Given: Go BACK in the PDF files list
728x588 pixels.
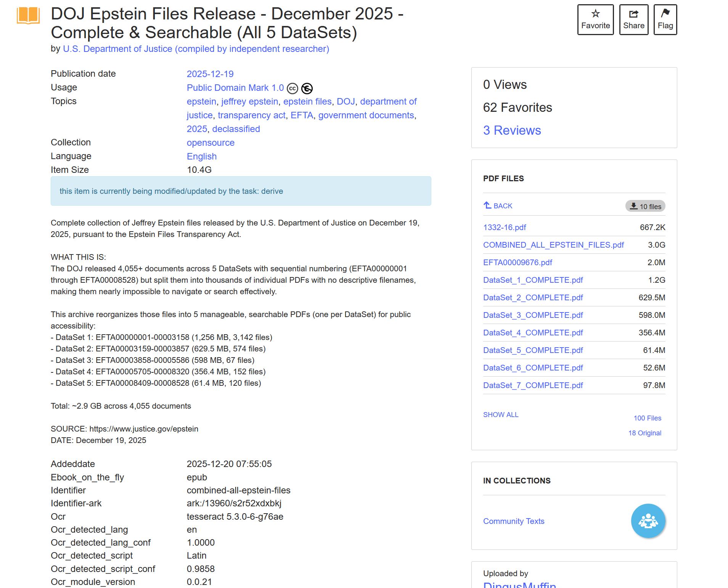Looking at the screenshot, I should click(498, 206).
